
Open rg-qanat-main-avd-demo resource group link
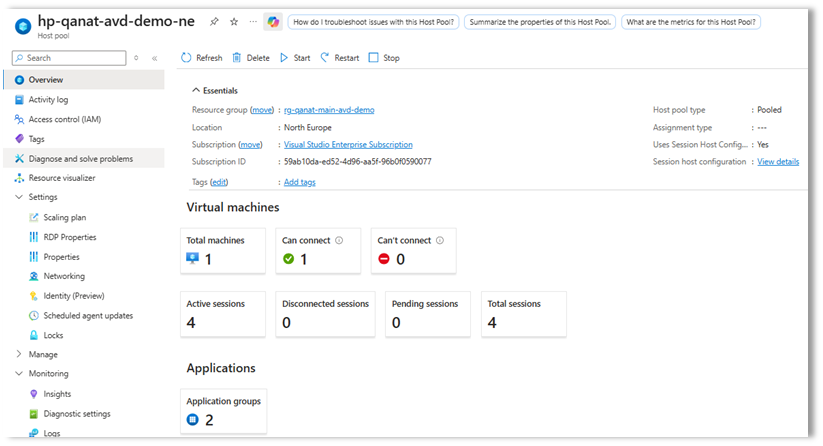[x=329, y=110]
